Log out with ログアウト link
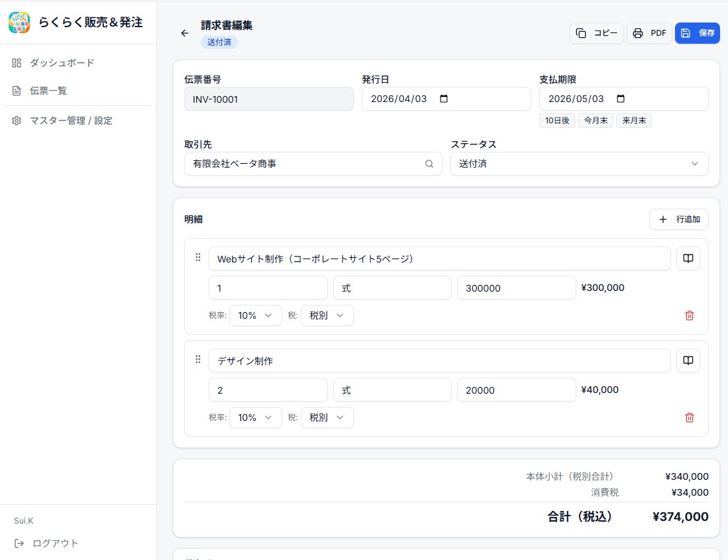Viewport: 728px width, 560px height. tap(46, 543)
